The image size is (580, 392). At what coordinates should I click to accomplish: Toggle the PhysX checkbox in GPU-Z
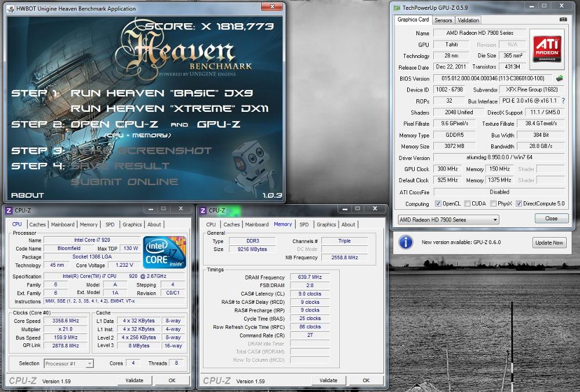point(493,204)
